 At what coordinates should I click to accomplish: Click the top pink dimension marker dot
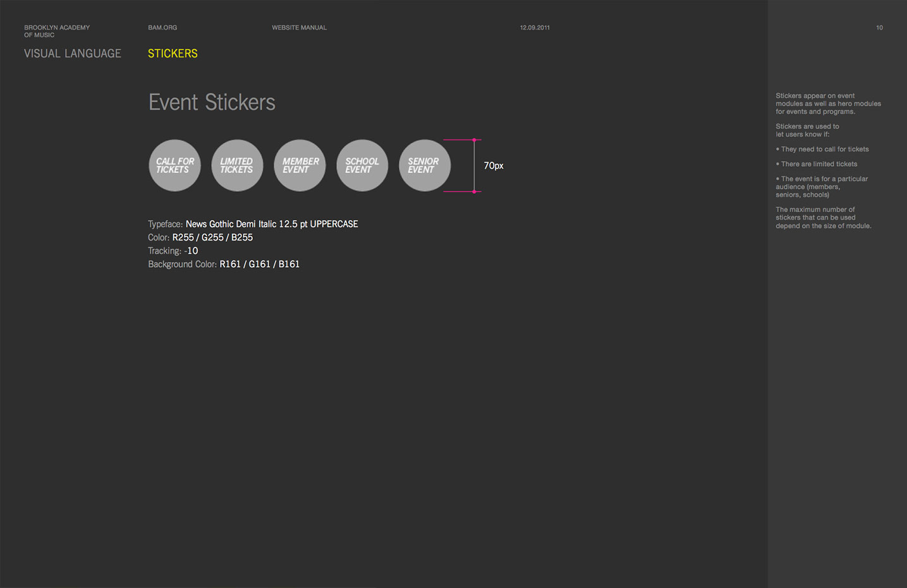click(474, 140)
